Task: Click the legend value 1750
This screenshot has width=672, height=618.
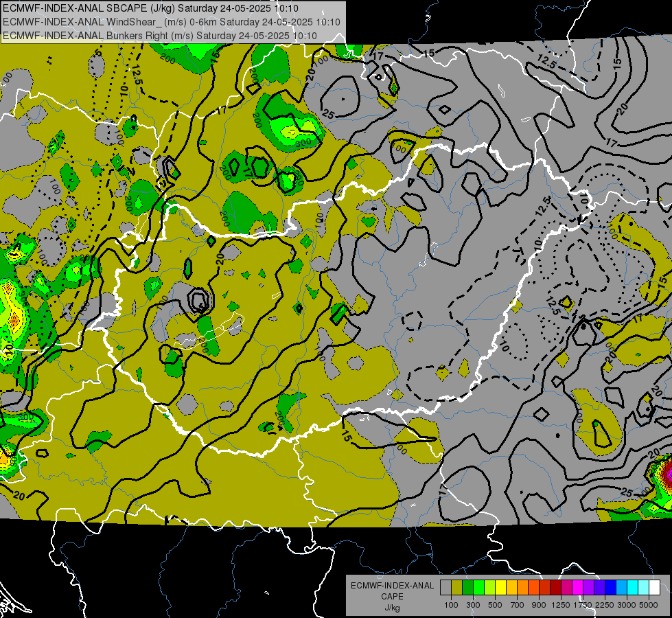Action: tap(583, 605)
